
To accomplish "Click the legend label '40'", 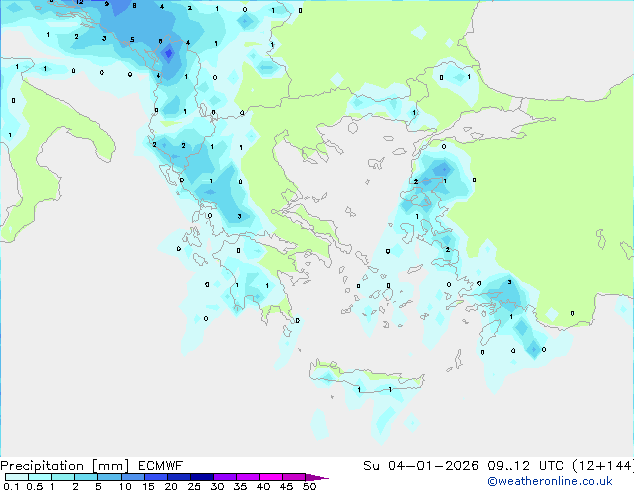I will coord(263,486).
